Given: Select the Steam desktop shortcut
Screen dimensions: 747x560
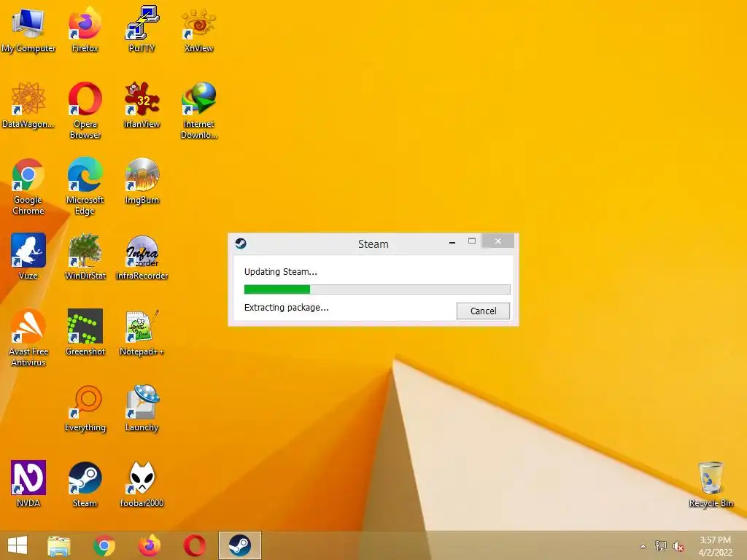Looking at the screenshot, I should tap(85, 484).
